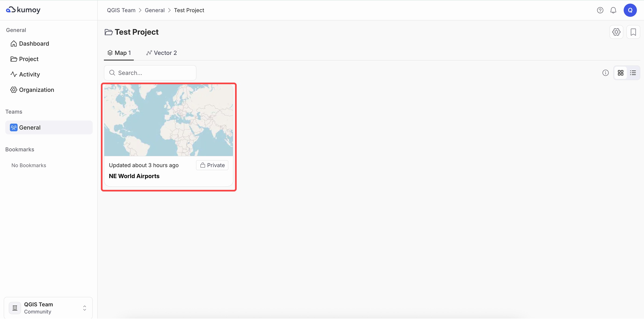
Task: Switch to the Vector 2 tab
Action: point(162,53)
